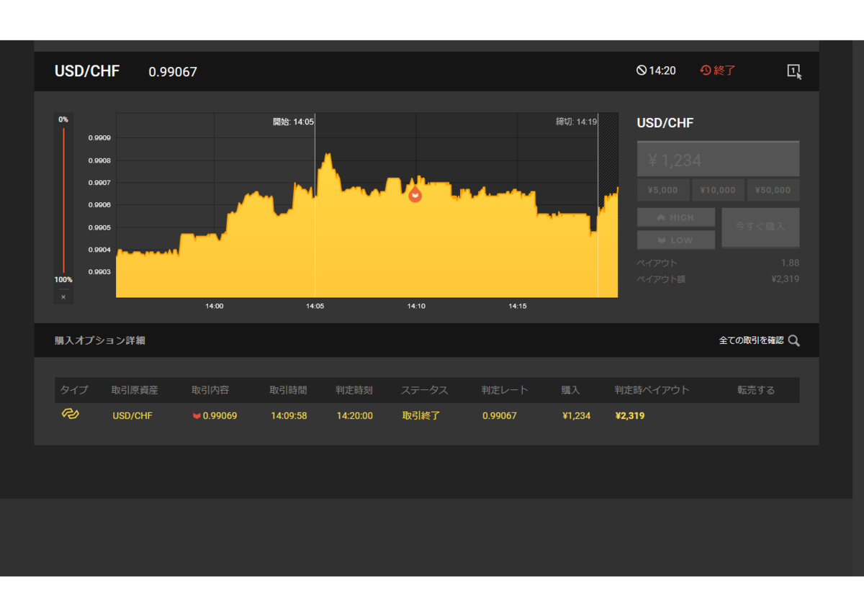Click the red down arrow beside 0.99069
Image resolution: width=864 pixels, height=616 pixels.
197,416
